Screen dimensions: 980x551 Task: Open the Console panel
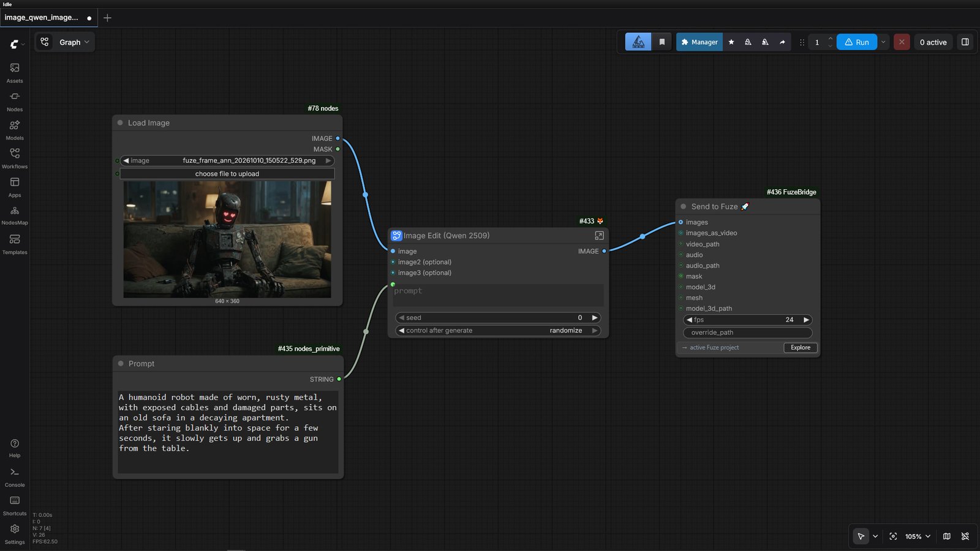click(x=15, y=477)
